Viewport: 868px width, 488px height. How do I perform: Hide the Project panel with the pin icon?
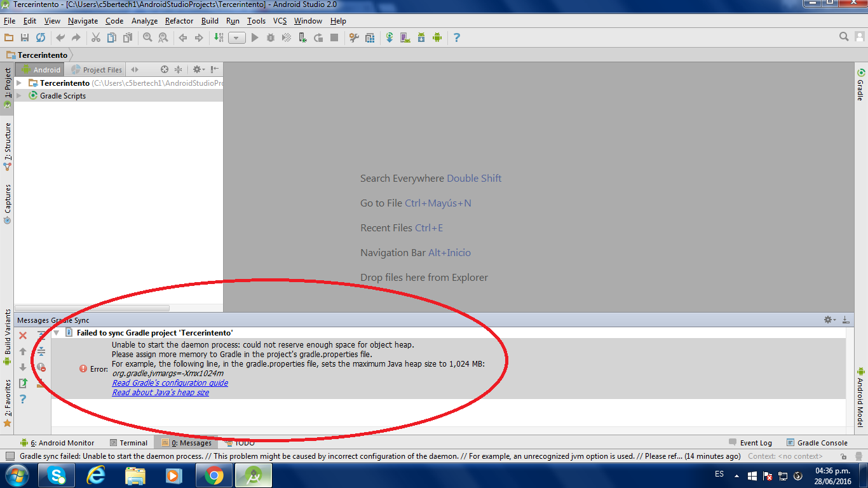point(215,70)
